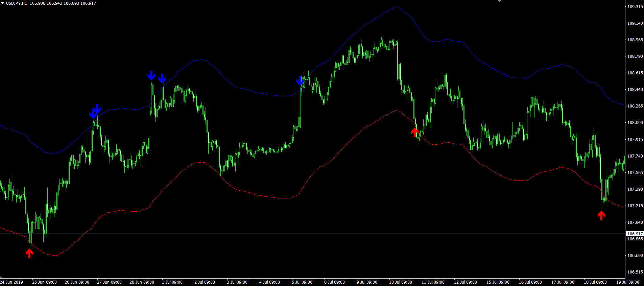Select the 1 Jul 09:00 time axis label

pyautogui.click(x=172, y=282)
